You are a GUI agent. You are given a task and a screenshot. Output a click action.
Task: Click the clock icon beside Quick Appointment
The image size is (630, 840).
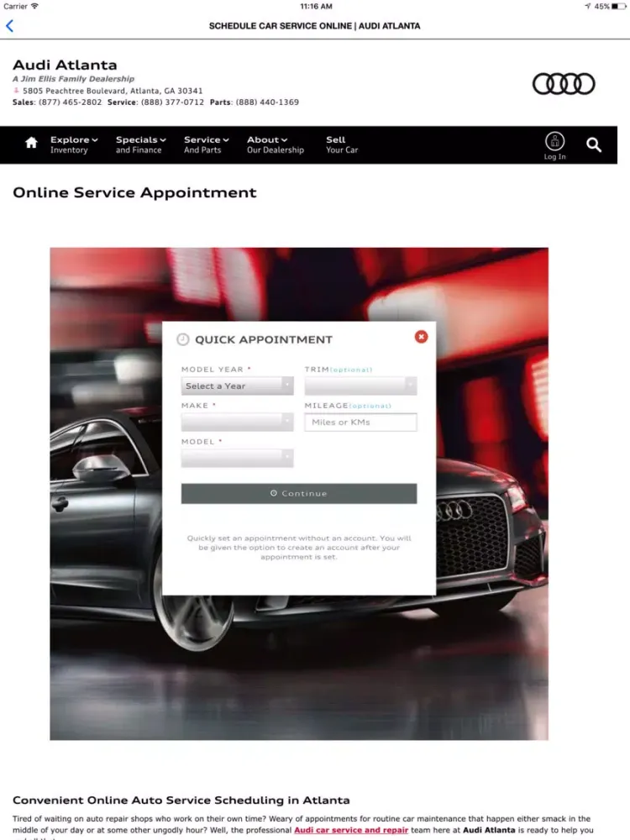[182, 339]
